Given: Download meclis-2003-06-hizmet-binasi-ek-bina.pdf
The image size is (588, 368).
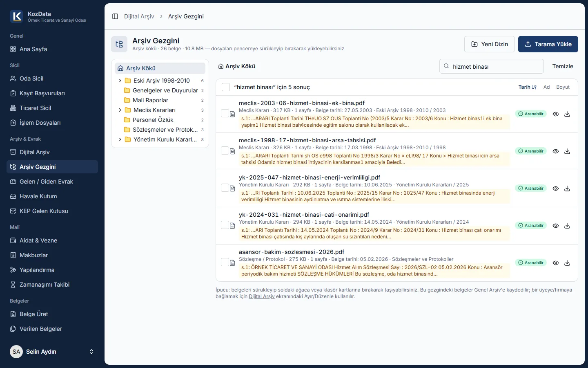Looking at the screenshot, I should 567,114.
